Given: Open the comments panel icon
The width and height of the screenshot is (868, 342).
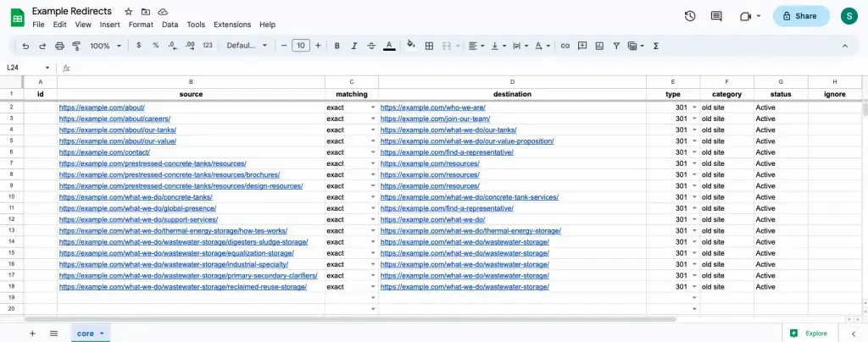Looking at the screenshot, I should [716, 16].
